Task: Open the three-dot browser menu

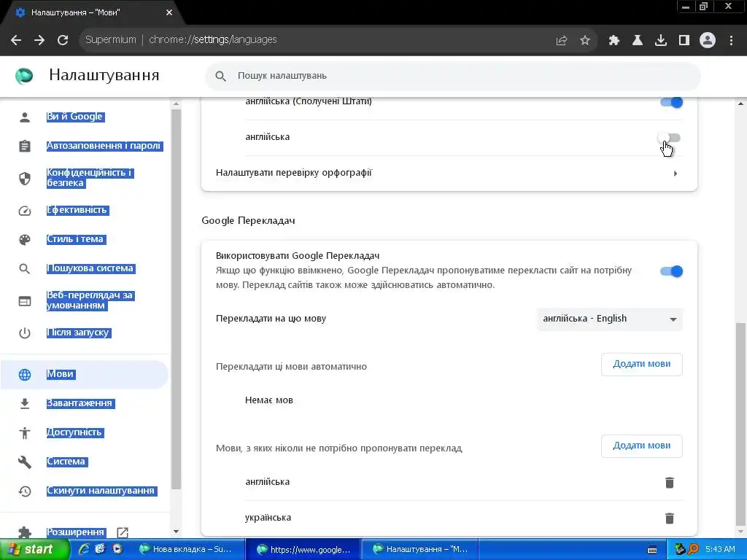Action: (731, 41)
